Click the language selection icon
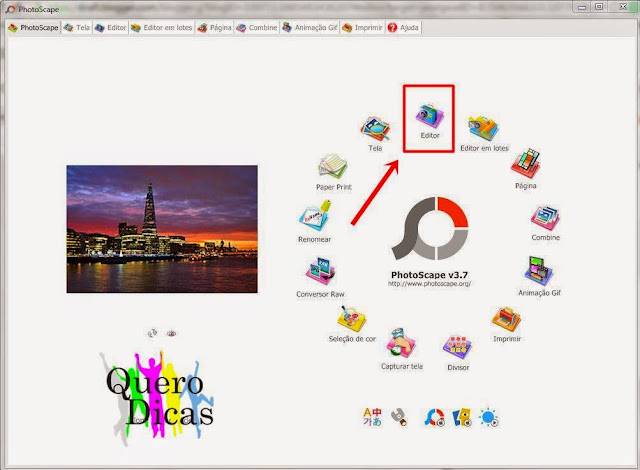This screenshot has height=470, width=640. click(372, 417)
